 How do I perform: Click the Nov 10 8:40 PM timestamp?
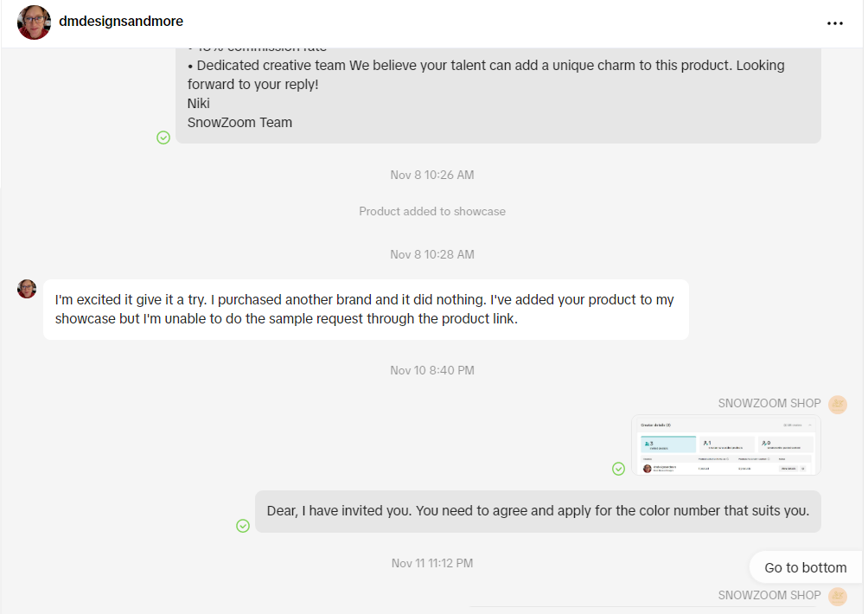pos(432,370)
